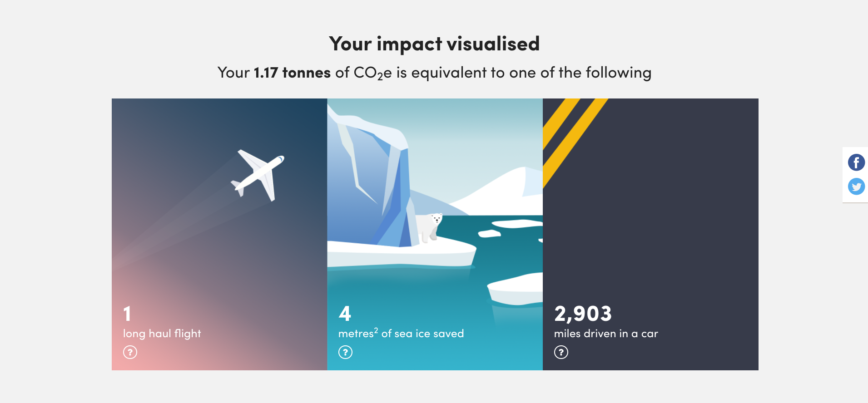Select the long haul flight card
The image size is (868, 403).
[x=219, y=234]
